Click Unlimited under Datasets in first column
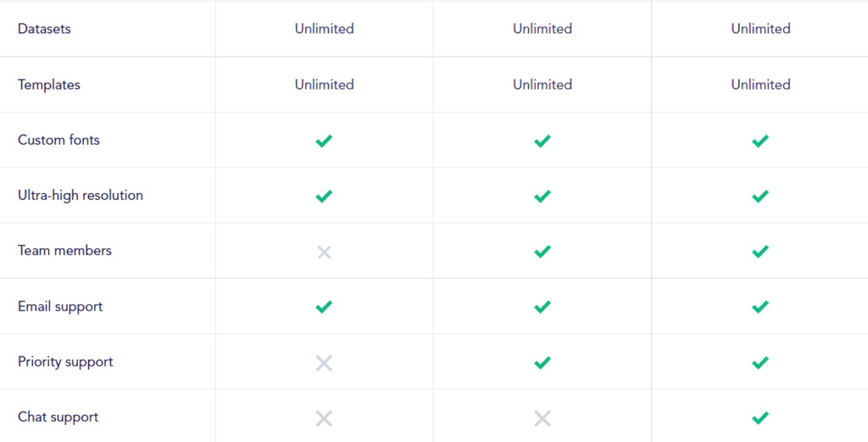 click(325, 29)
